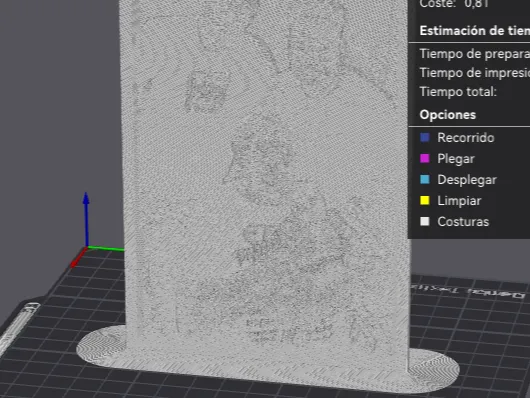530x398 pixels.
Task: Click the red X axis line
Action: point(78,258)
